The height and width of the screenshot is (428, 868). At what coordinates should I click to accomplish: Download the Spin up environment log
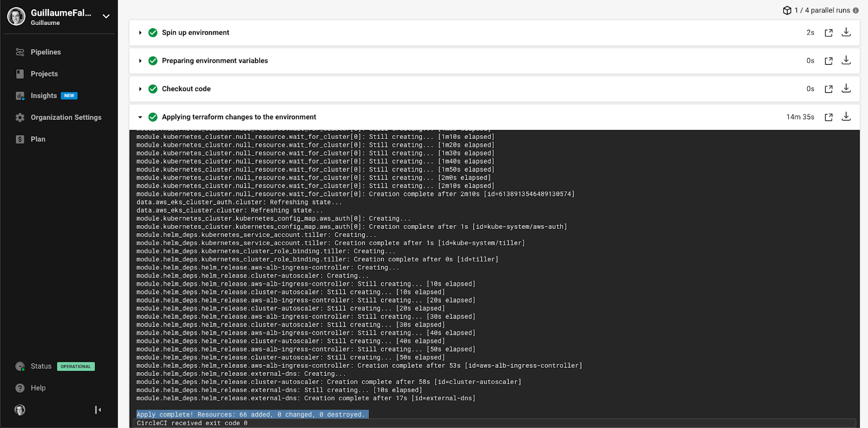[x=846, y=32]
